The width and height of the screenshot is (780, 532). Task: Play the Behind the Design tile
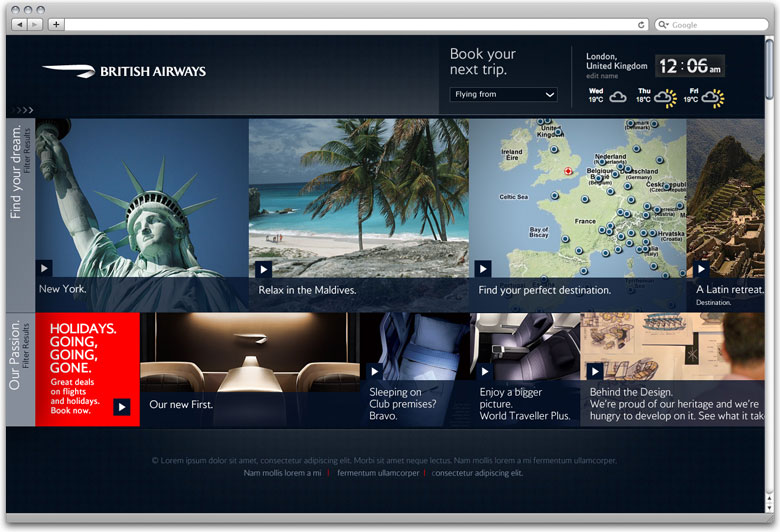[595, 371]
